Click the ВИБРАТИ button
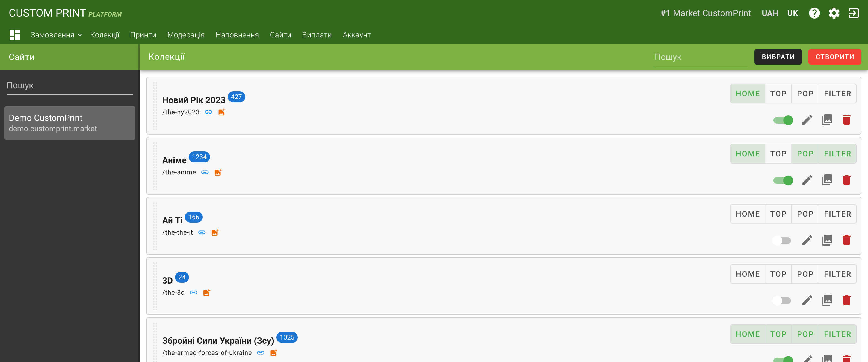 tap(778, 57)
